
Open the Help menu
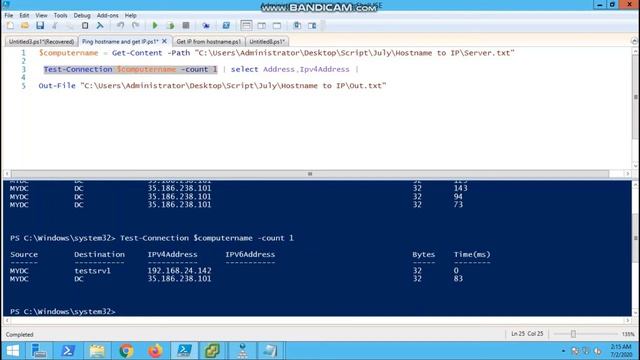[x=131, y=16]
